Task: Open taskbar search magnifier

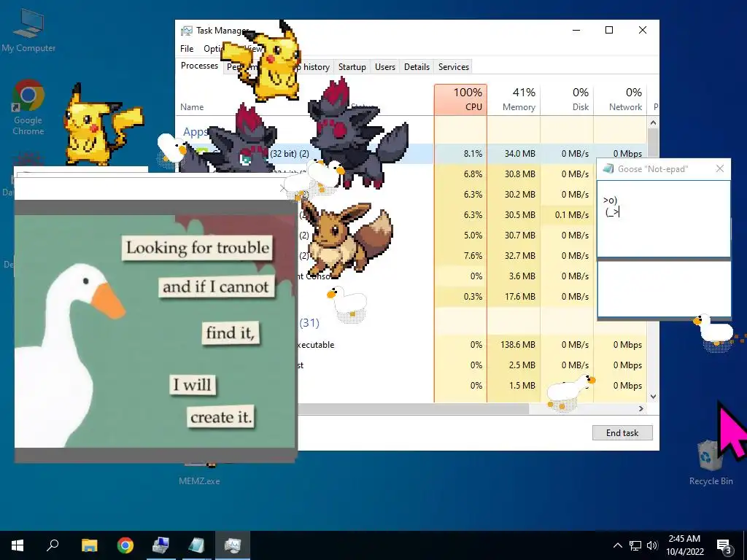Action: click(53, 545)
